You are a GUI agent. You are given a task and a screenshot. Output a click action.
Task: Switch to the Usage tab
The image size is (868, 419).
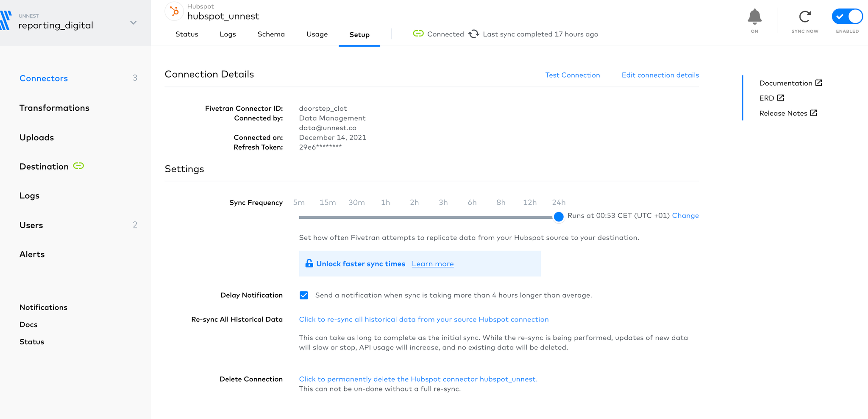[317, 34]
